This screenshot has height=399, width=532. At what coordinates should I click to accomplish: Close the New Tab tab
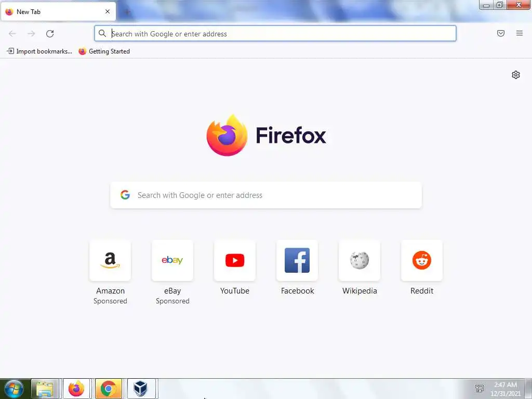pos(108,11)
